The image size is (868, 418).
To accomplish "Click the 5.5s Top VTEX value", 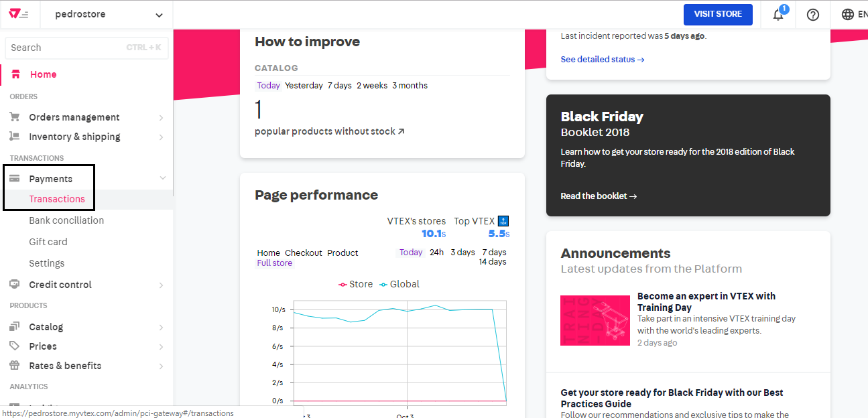I will 499,234.
